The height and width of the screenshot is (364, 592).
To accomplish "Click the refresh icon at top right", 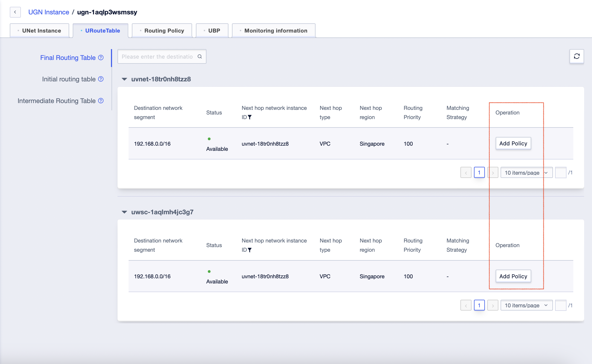I will tap(577, 56).
